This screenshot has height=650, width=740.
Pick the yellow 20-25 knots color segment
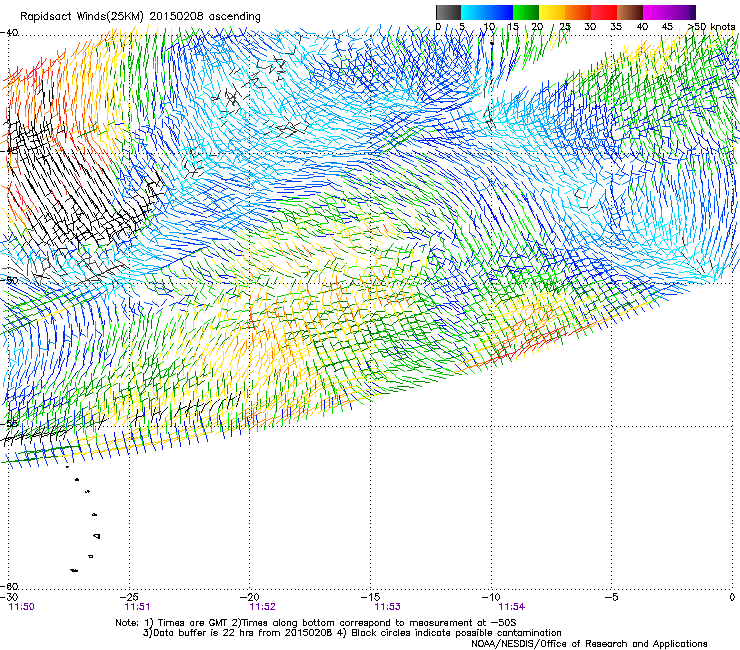coord(552,12)
